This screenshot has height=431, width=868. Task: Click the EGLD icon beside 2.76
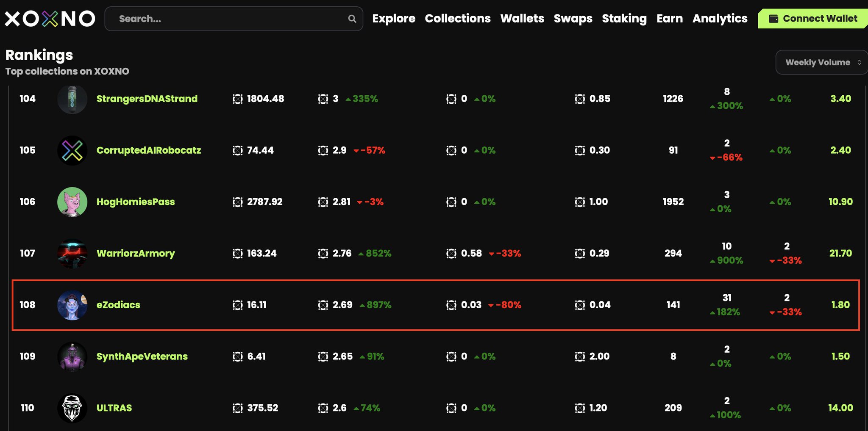(x=323, y=254)
